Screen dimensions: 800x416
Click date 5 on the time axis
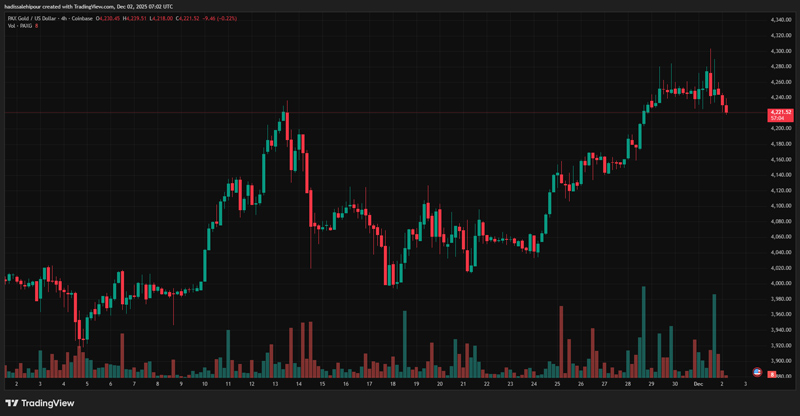(x=86, y=384)
